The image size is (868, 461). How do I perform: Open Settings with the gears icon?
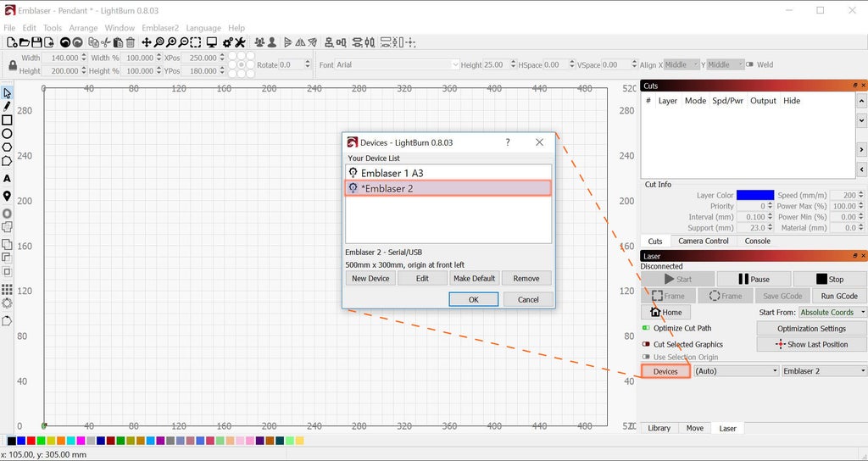[x=227, y=42]
